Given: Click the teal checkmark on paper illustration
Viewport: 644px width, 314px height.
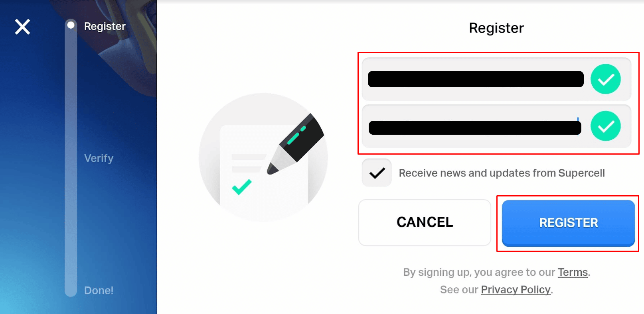Looking at the screenshot, I should point(242,187).
